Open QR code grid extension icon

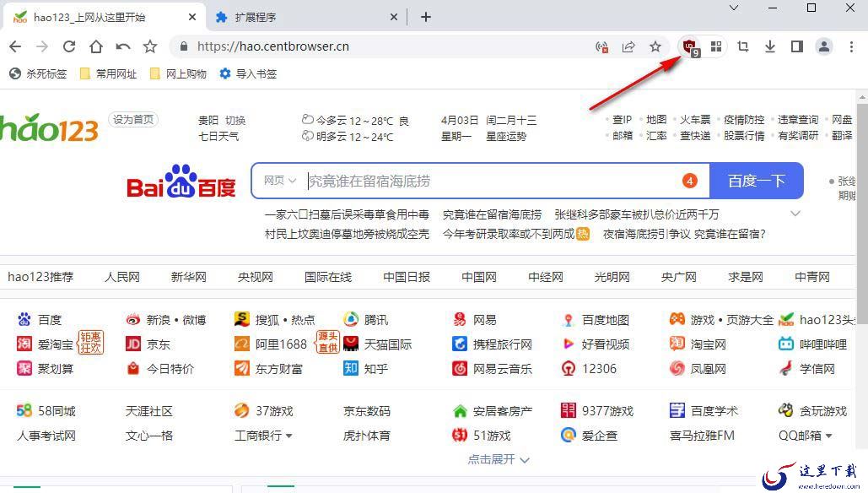pos(716,46)
